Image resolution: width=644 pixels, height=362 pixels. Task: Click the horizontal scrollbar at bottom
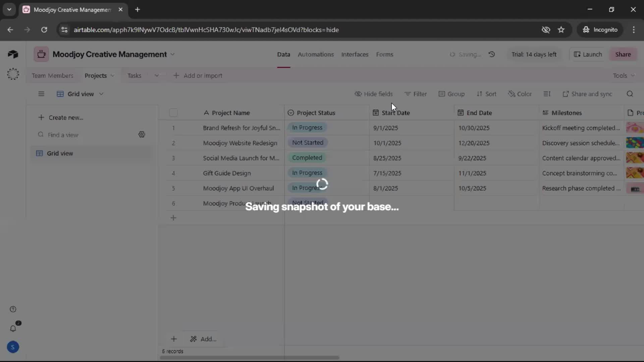[x=250, y=358]
